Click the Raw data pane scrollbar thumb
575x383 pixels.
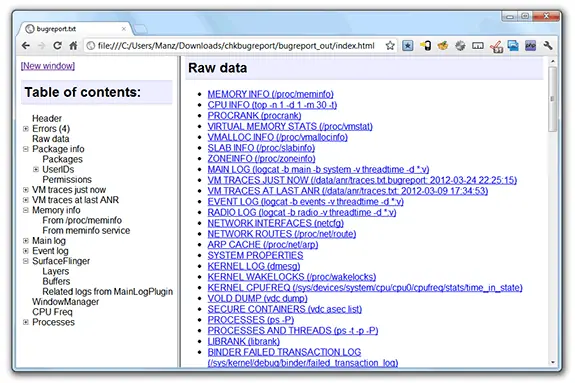[x=553, y=99]
